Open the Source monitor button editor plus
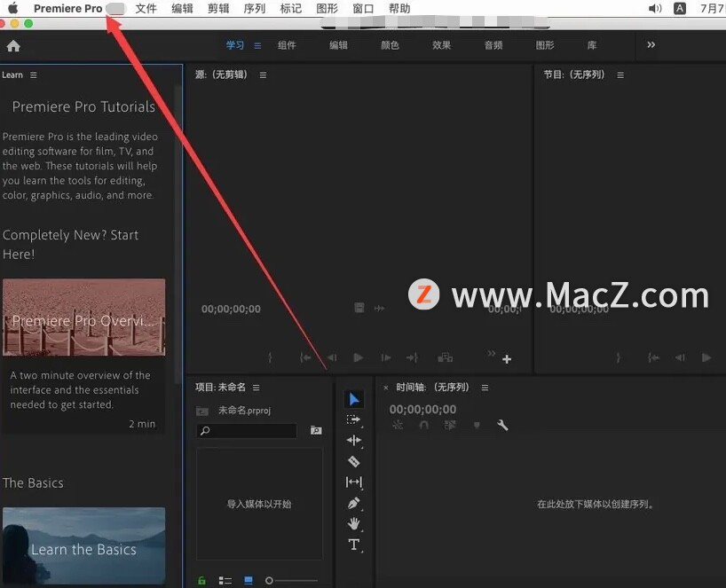Screen dimensions: 726x588 pyautogui.click(x=507, y=359)
